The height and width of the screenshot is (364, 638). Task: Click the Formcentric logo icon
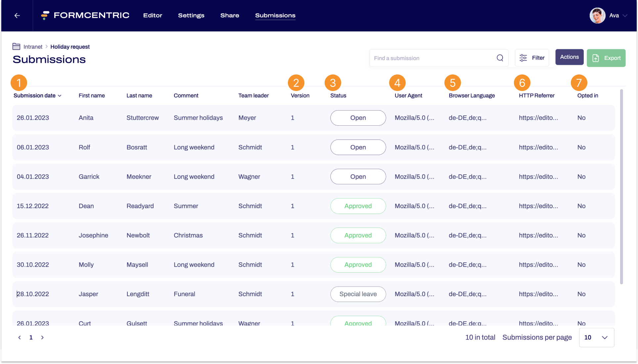click(45, 15)
